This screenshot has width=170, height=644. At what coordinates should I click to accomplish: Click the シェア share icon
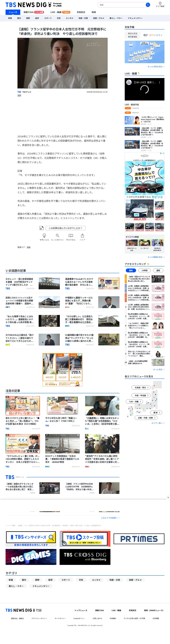point(82,235)
